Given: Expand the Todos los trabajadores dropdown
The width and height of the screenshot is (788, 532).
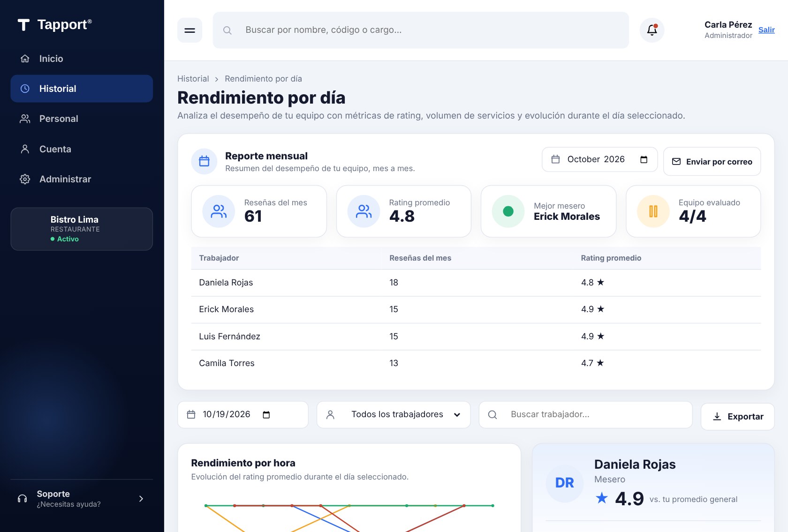Looking at the screenshot, I should pos(394,415).
